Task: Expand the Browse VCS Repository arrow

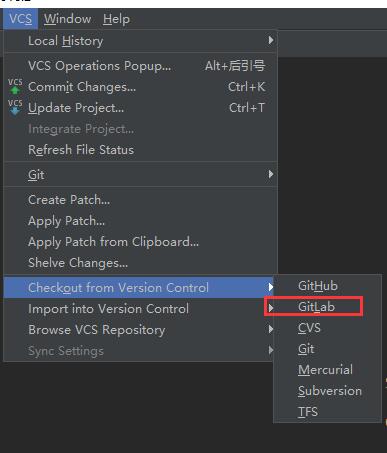Action: click(271, 329)
